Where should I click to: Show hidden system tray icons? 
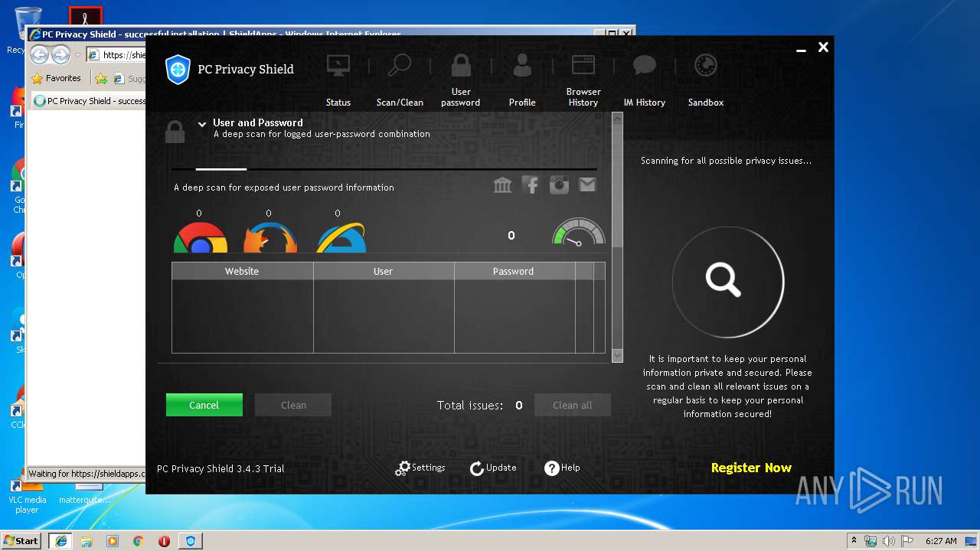(854, 541)
